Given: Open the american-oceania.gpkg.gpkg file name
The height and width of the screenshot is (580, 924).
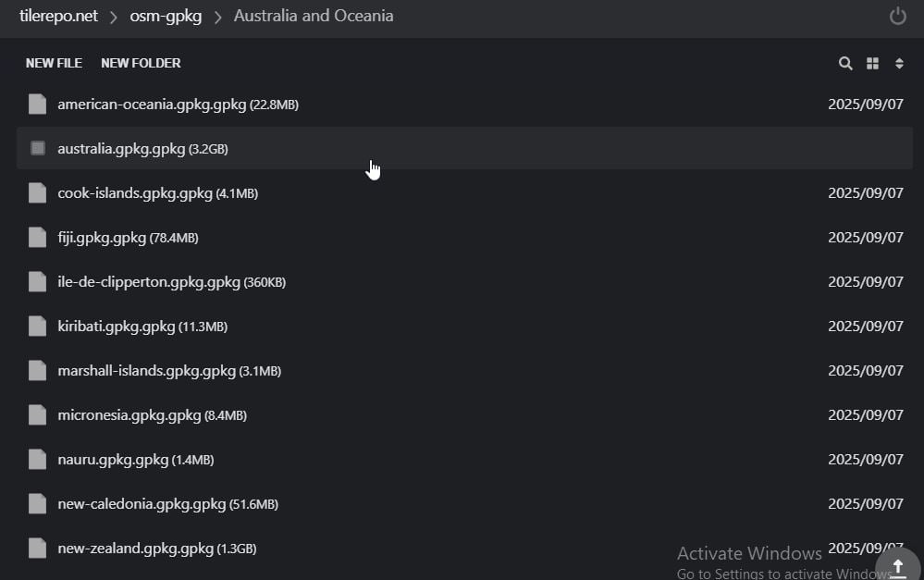Looking at the screenshot, I should [152, 105].
